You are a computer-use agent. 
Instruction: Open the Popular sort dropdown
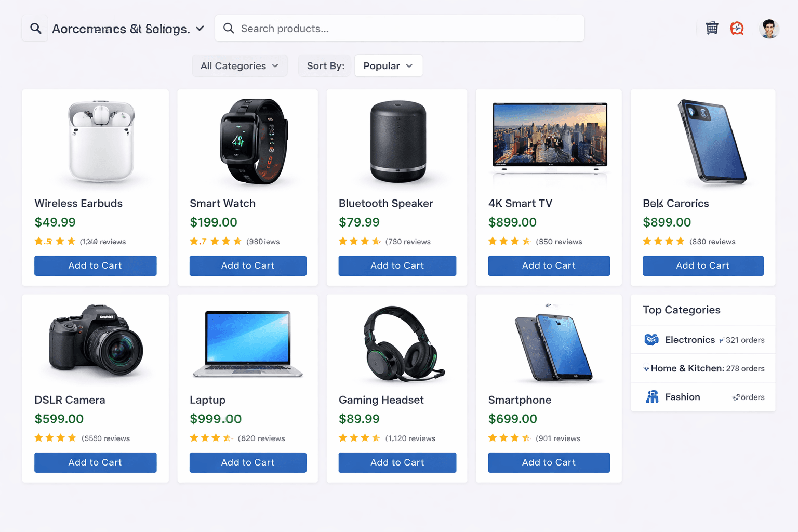[388, 65]
